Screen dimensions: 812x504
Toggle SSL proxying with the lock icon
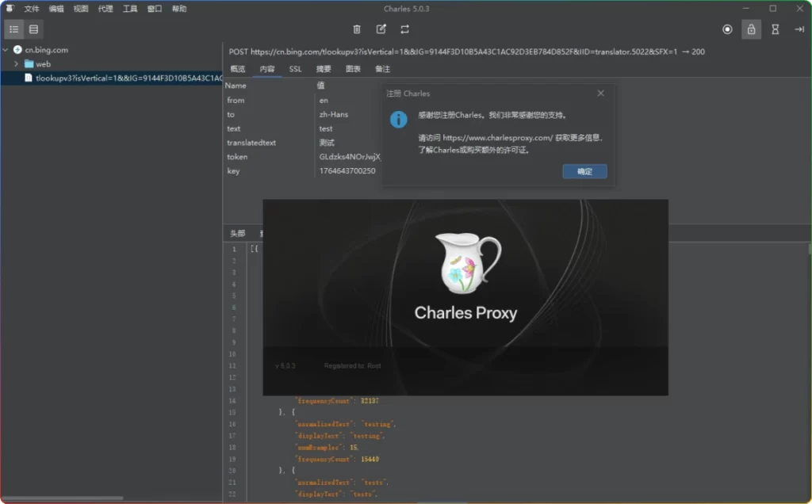point(752,29)
